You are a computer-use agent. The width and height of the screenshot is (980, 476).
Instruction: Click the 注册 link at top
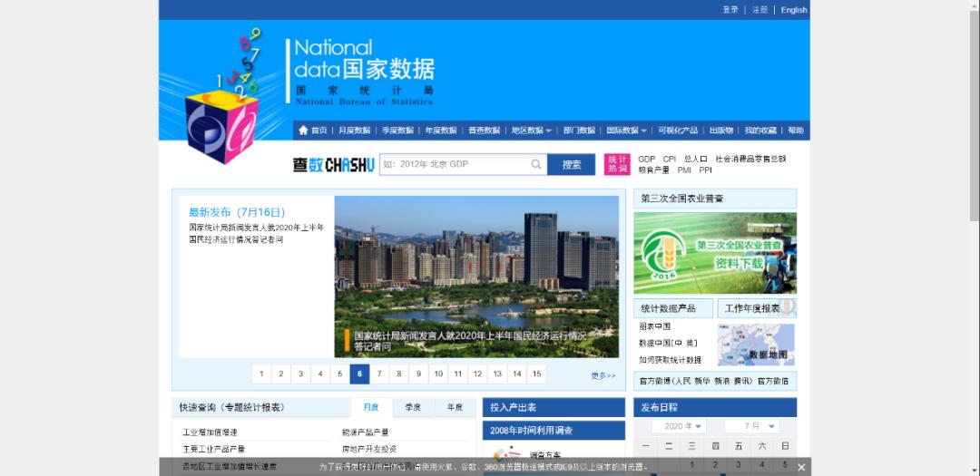(759, 10)
